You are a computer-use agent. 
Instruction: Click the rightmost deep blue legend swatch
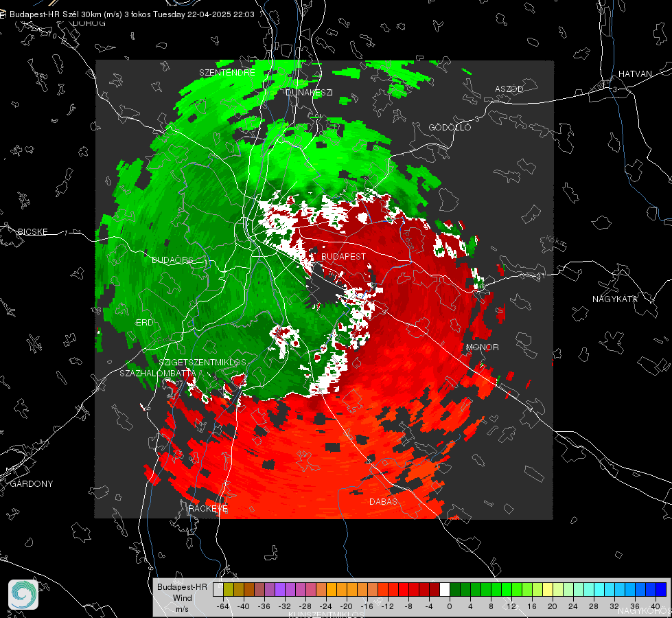pyautogui.click(x=661, y=590)
